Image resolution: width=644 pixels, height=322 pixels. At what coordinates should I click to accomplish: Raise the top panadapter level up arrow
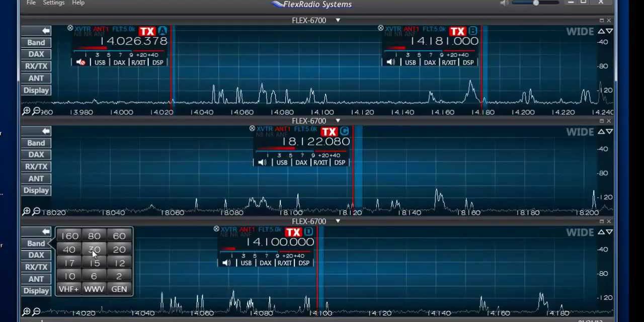[601, 31]
